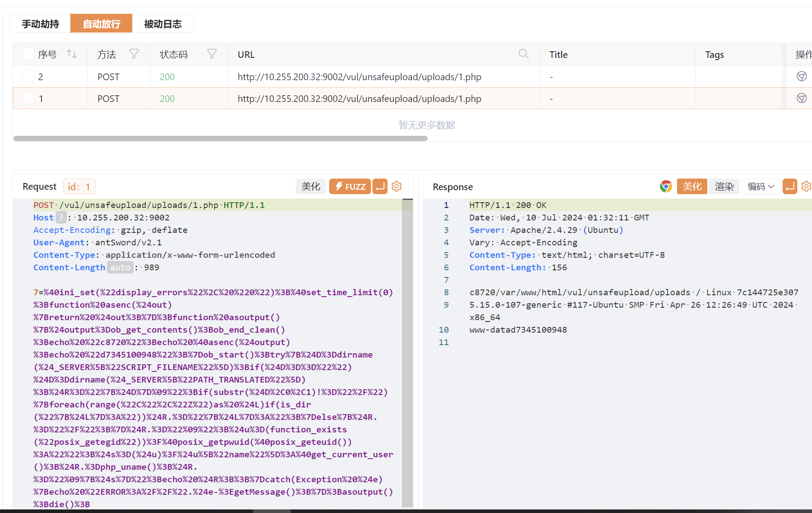Click the horizontal scrollbar under the table
Viewport: 812px width, 513px height.
[220, 138]
